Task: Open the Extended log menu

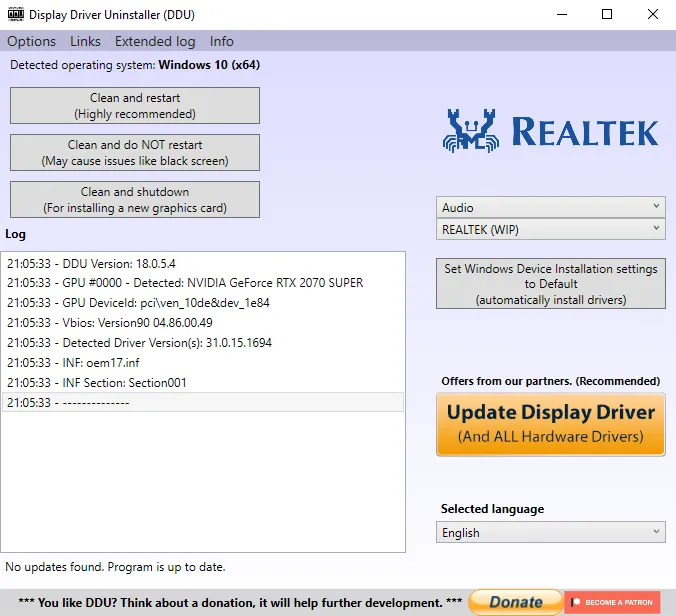Action: (155, 41)
